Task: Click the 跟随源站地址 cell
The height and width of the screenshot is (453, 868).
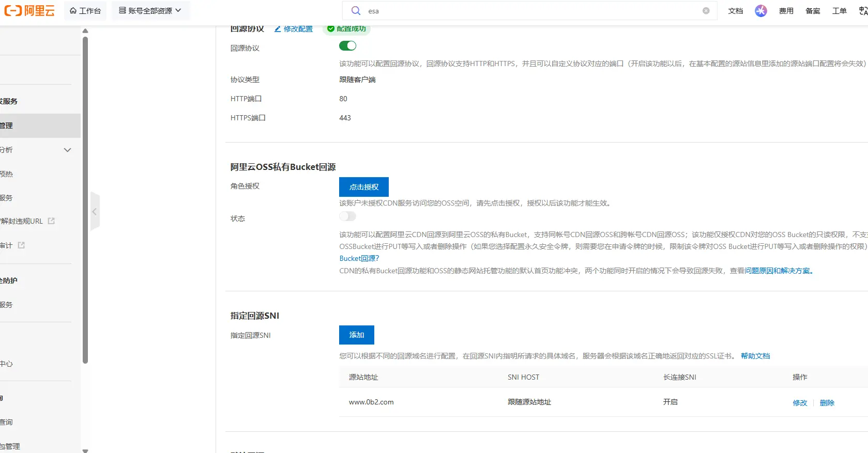Action: tap(529, 402)
